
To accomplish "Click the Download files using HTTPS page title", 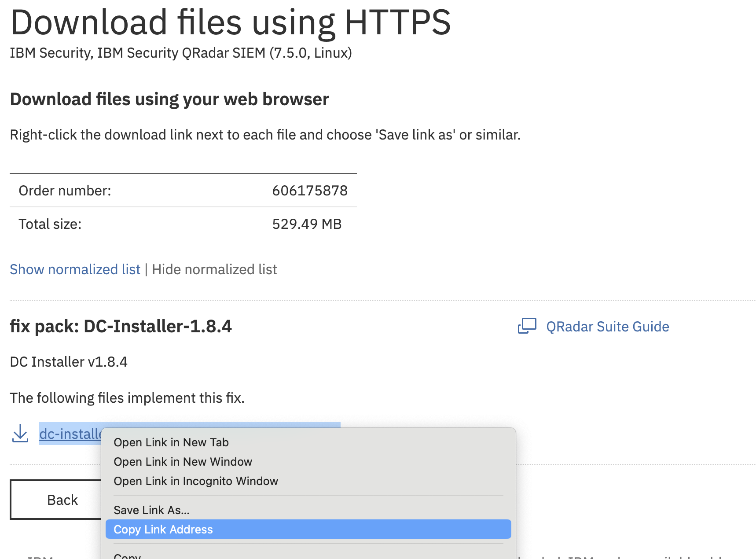I will point(230,22).
